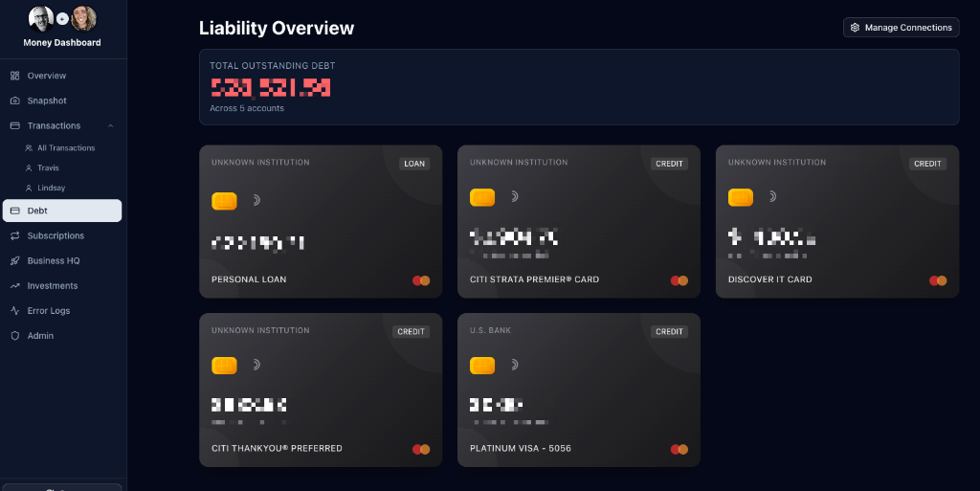Click the gear icon in Manage Connections
980x491 pixels.
[855, 28]
